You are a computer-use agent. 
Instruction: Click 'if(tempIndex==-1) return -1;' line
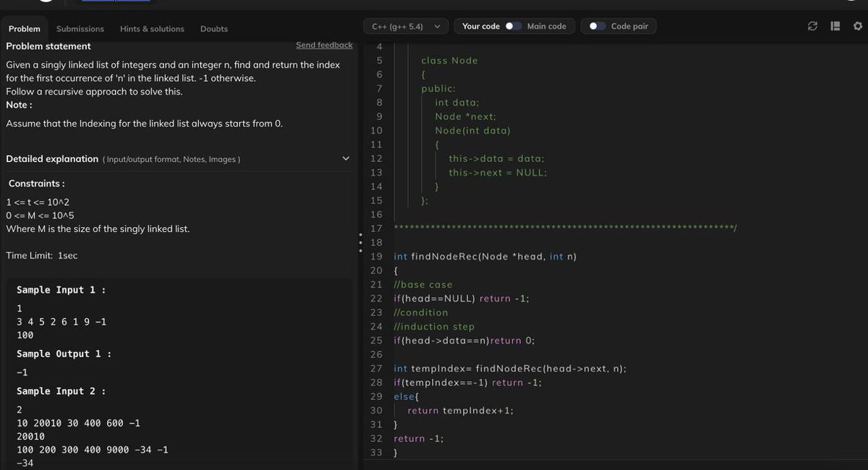pos(467,383)
